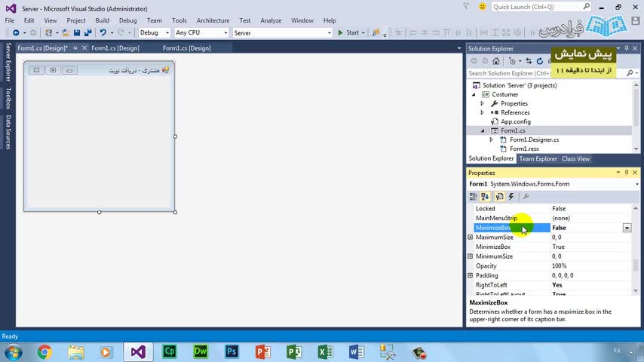Click the Save All toolbar icon
The image size is (644, 362).
click(x=88, y=32)
